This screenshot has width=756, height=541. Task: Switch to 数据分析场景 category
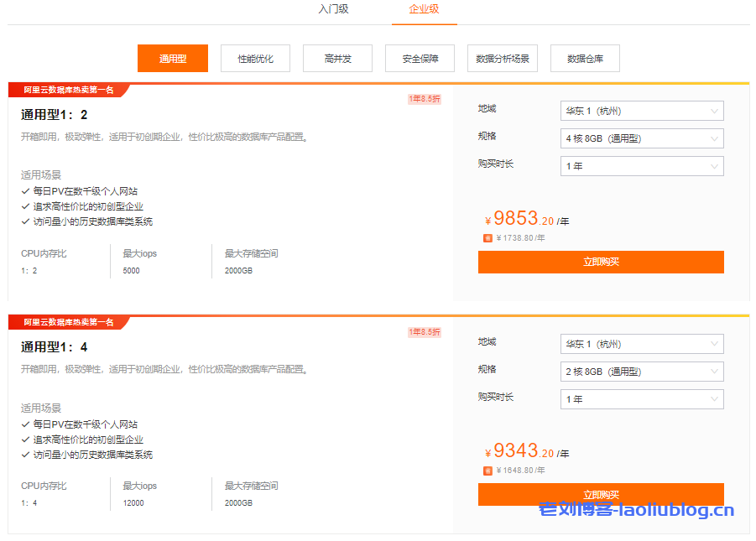tap(502, 58)
